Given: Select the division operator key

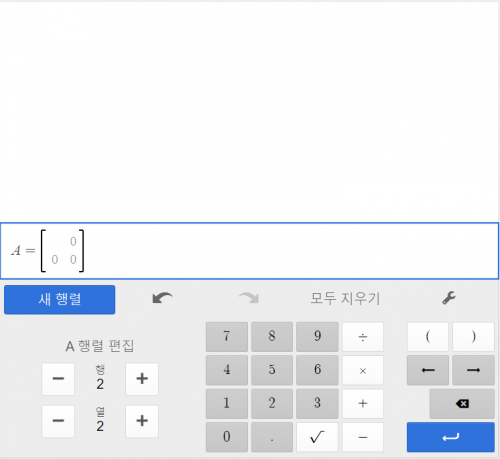Looking at the screenshot, I should pos(363,337).
